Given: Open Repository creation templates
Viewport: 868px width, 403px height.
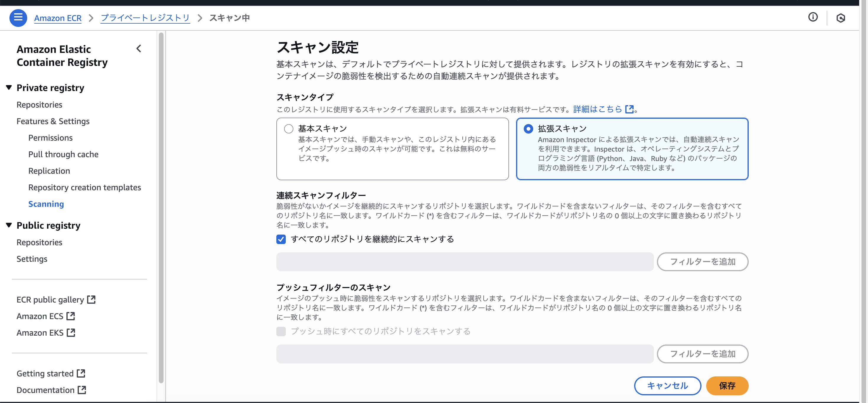Looking at the screenshot, I should 84,188.
